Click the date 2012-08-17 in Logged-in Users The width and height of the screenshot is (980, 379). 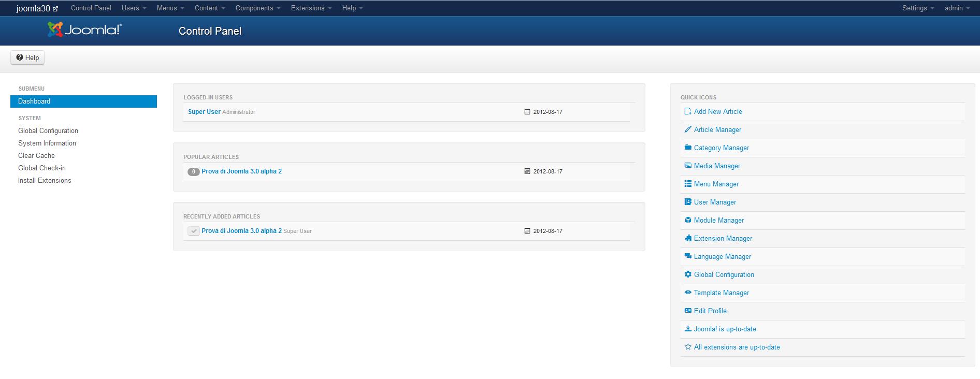(547, 112)
